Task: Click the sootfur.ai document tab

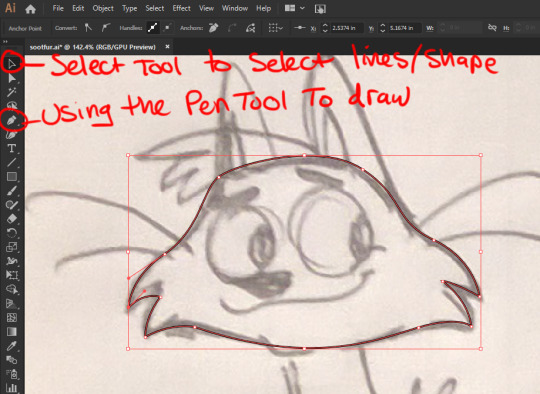Action: pos(93,47)
